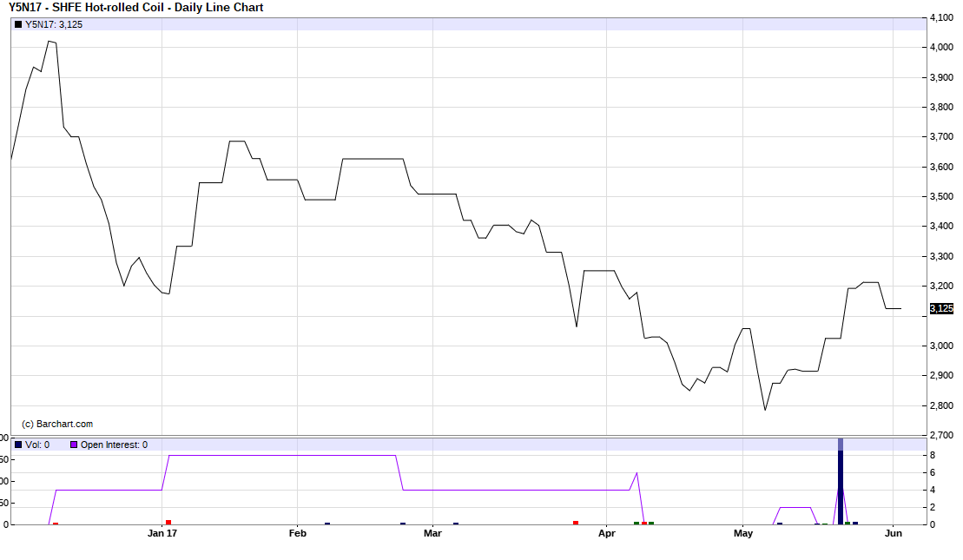Click the chart title Y5N17 SHFE Hot-rolled Coil
The image size is (963, 560).
tap(136, 8)
